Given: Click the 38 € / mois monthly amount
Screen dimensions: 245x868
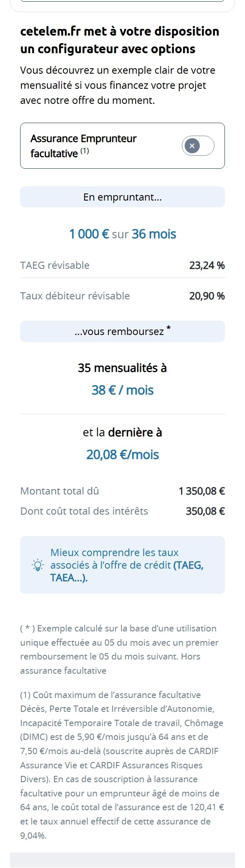Looking at the screenshot, I should coord(122,390).
